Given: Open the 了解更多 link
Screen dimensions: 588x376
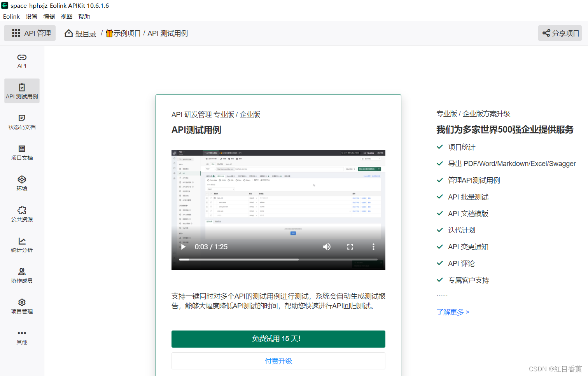Looking at the screenshot, I should click(x=453, y=312).
